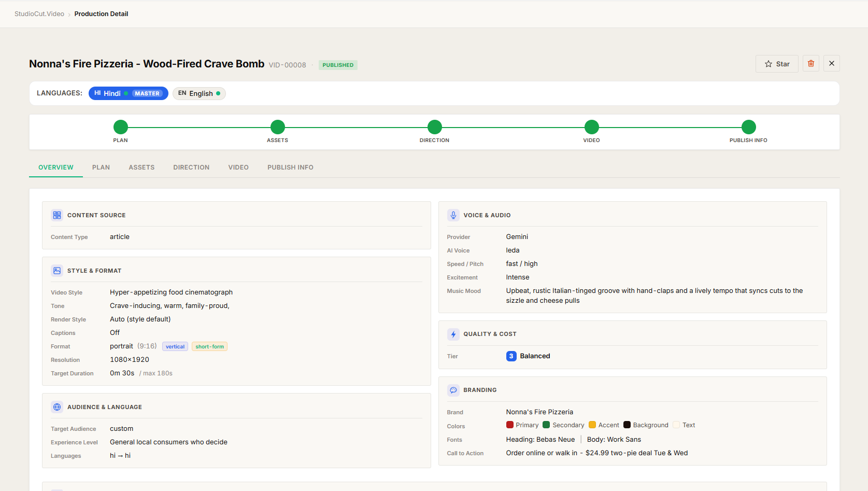Click the 'Auto (style default)' render style value

pos(140,319)
